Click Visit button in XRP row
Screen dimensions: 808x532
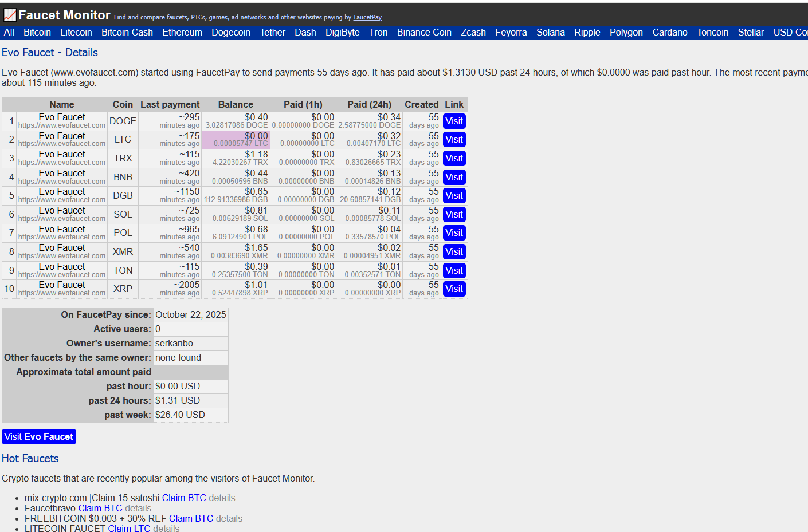(454, 289)
